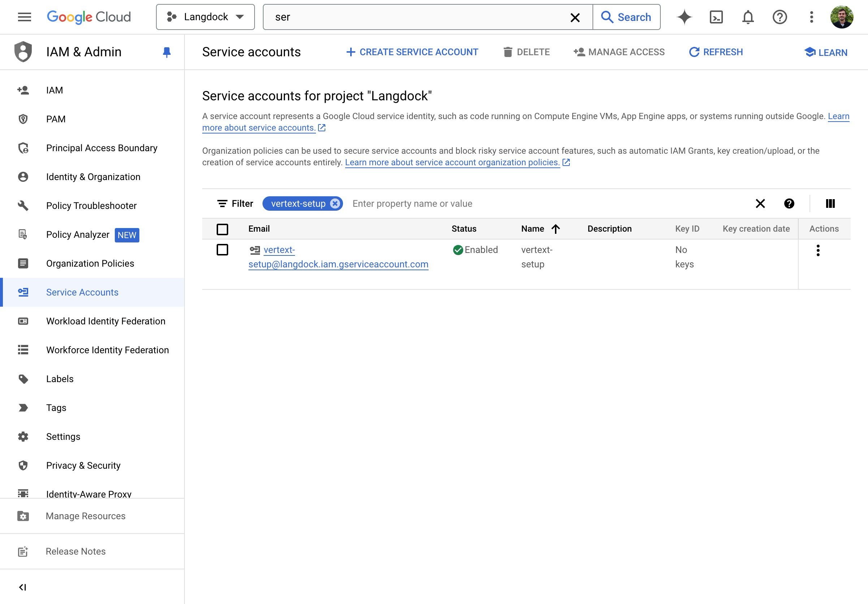
Task: Open Policy Troubleshooter
Action: point(92,206)
